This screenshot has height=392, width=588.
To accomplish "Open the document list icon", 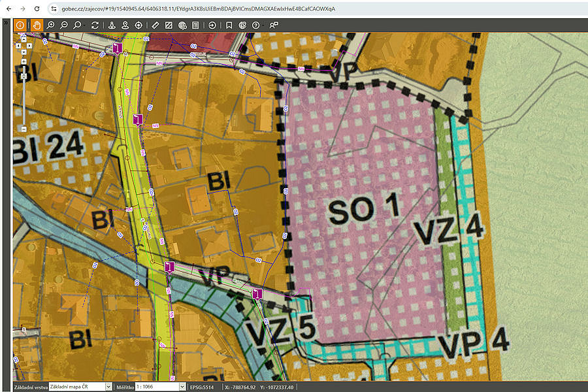I will click(195, 25).
